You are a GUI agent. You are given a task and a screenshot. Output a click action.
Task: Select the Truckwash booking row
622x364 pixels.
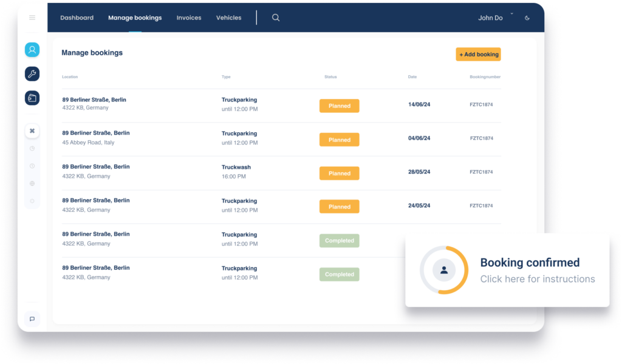236,167
